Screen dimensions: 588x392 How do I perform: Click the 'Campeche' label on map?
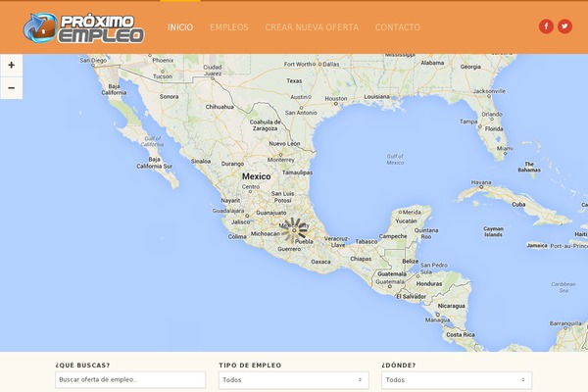393,236
